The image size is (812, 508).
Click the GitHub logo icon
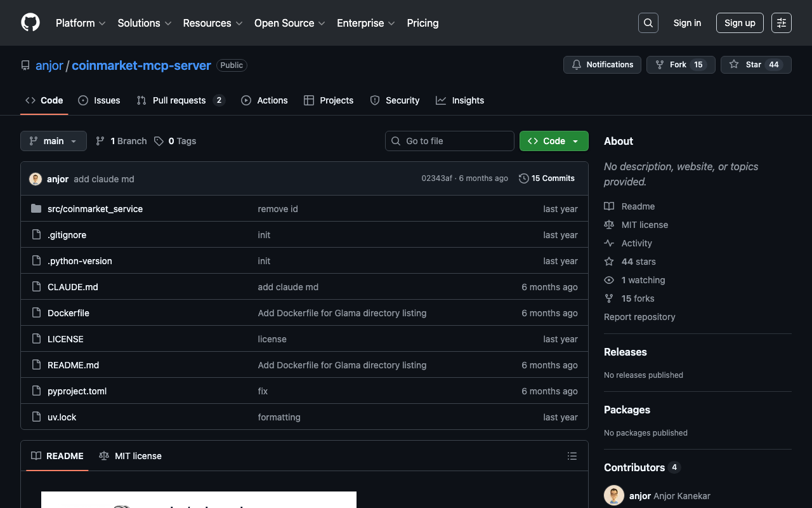pyautogui.click(x=30, y=23)
